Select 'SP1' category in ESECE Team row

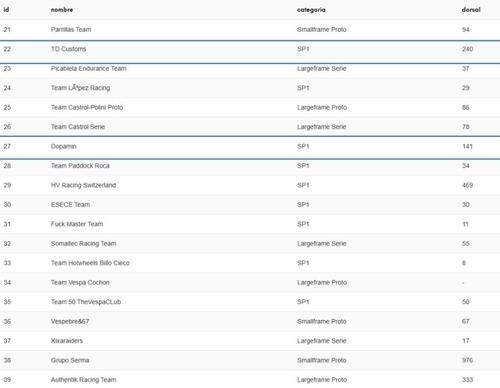[303, 205]
